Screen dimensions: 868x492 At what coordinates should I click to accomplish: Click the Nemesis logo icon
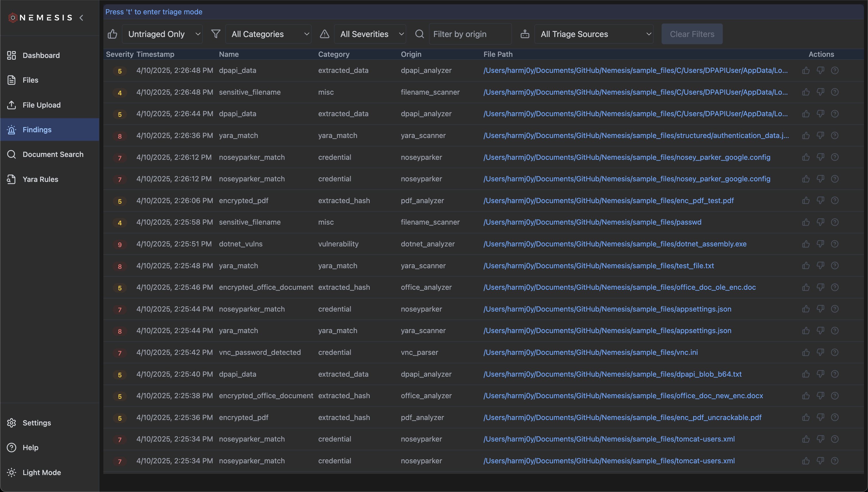[13, 17]
